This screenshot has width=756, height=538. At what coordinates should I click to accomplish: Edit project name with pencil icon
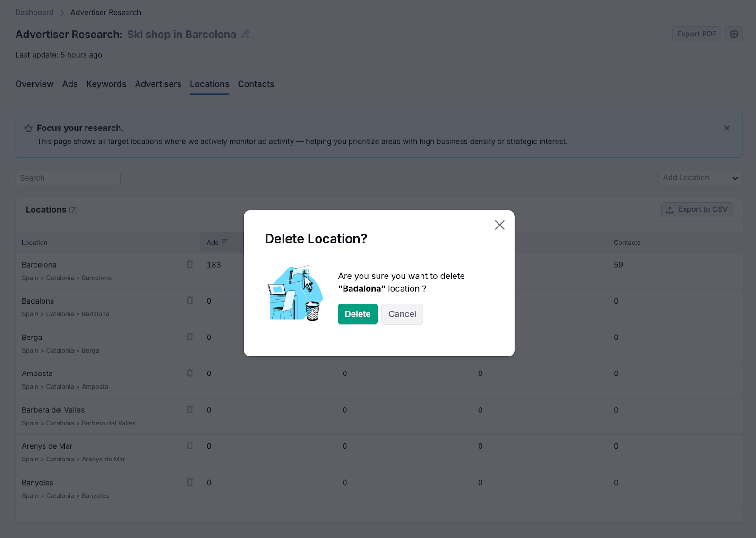[245, 34]
